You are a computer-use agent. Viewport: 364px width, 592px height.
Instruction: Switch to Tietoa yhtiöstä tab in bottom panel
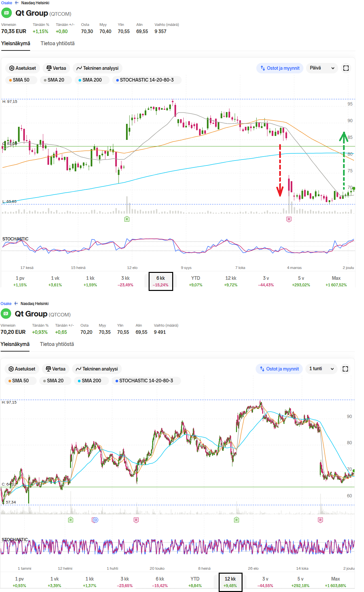57,344
